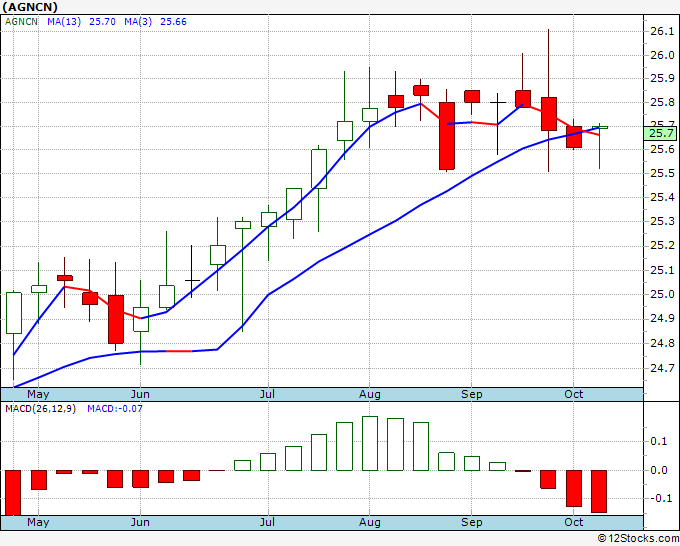This screenshot has height=546, width=680.
Task: Click the tallest green MACD bar at August
Action: pyautogui.click(x=370, y=443)
